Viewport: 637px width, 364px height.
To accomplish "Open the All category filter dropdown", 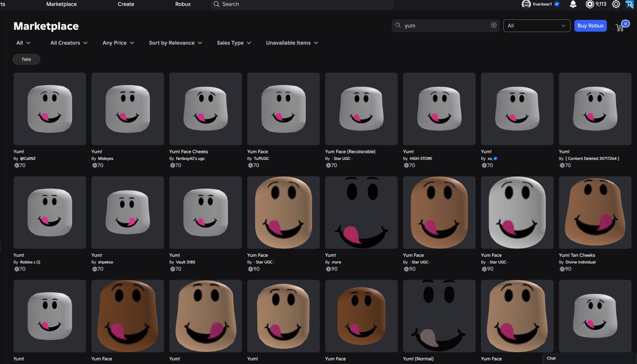I will (23, 43).
